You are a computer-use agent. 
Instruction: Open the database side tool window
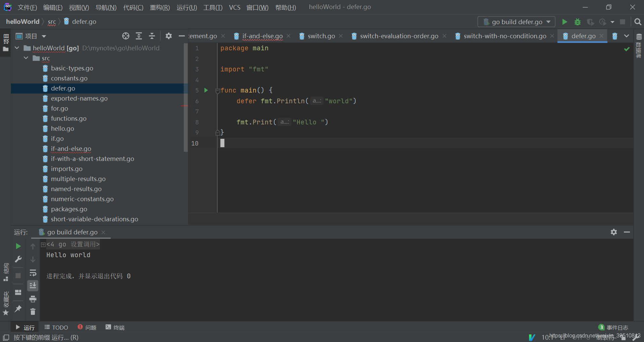click(639, 46)
